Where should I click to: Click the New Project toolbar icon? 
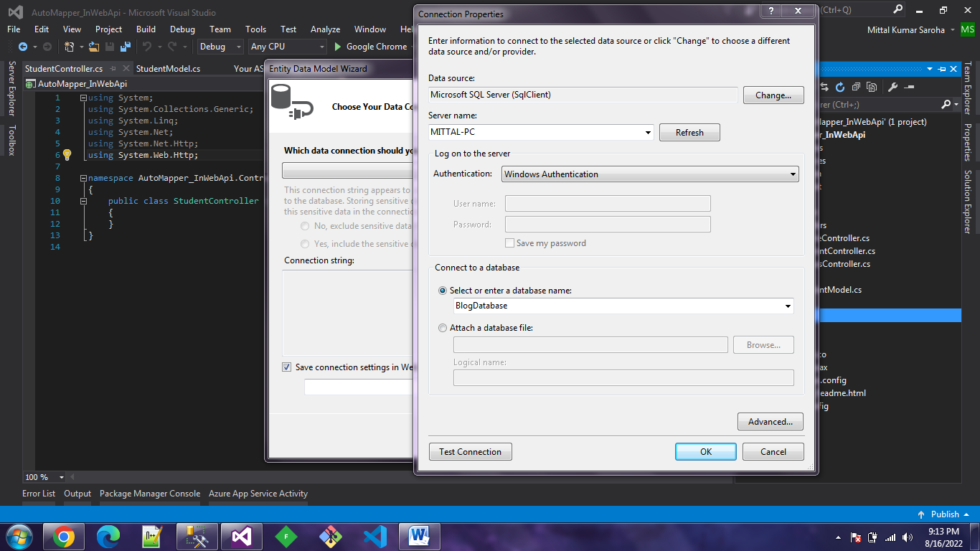coord(70,47)
